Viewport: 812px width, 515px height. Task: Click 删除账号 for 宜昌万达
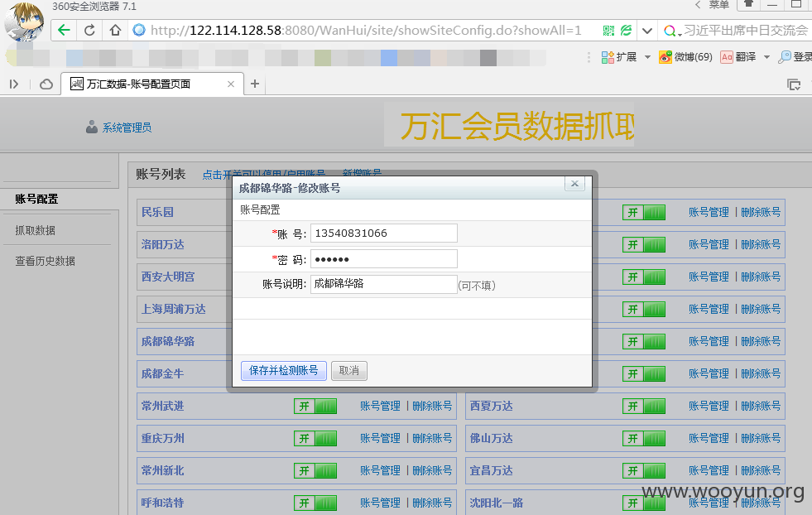(761, 471)
